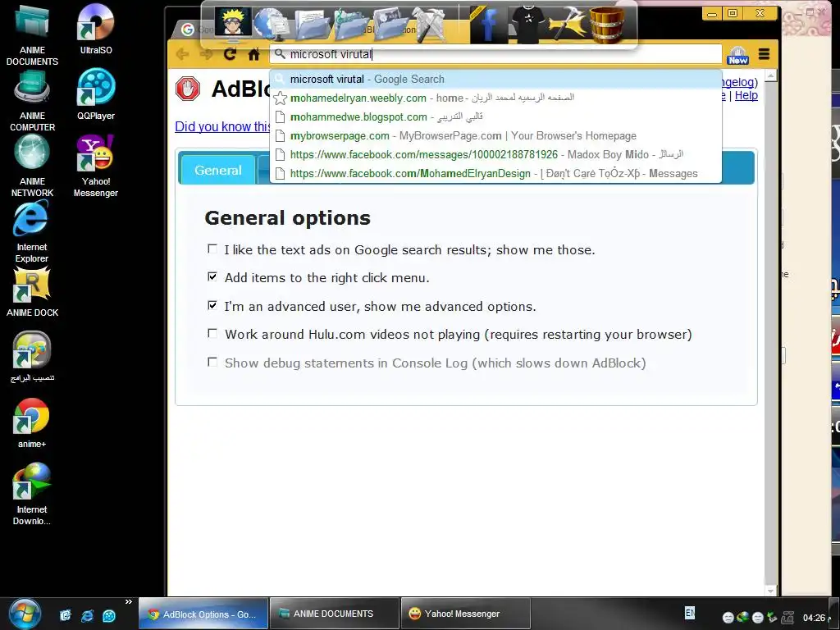Click the EN language indicator in taskbar
840x630 pixels.
point(690,612)
